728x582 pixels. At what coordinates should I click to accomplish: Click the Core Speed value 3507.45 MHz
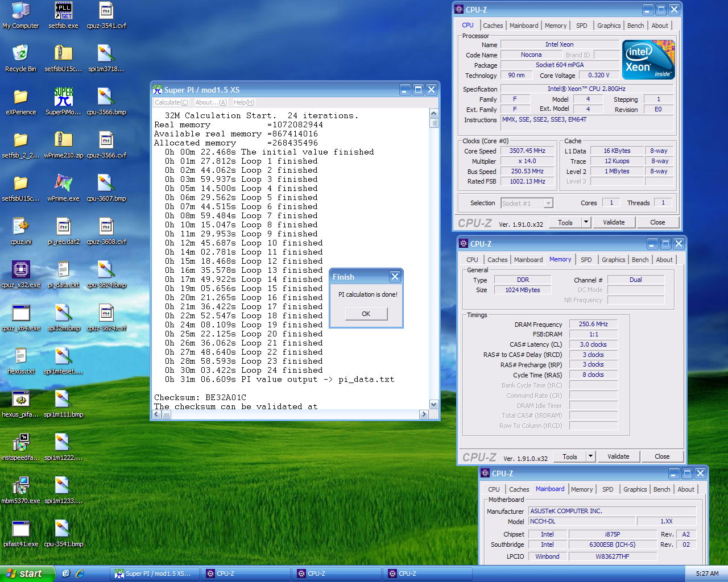(527, 151)
